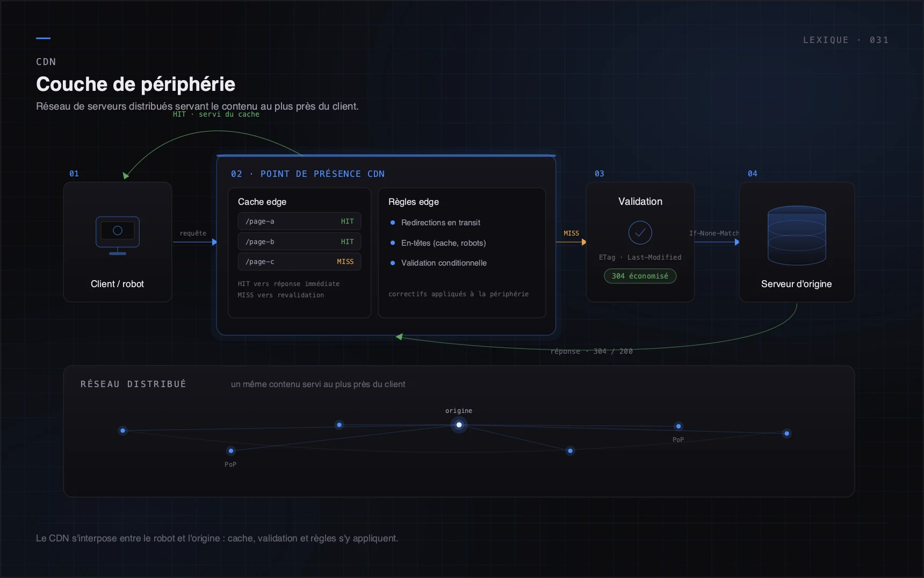Open the /page-a HIT cache row
Viewport: 924px width, 578px height.
point(300,222)
